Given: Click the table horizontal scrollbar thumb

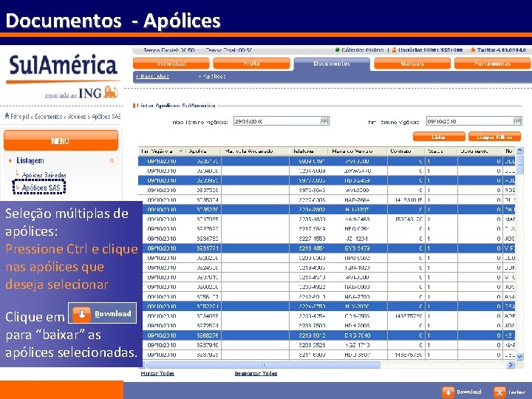Looking at the screenshot, I should [x=264, y=365].
